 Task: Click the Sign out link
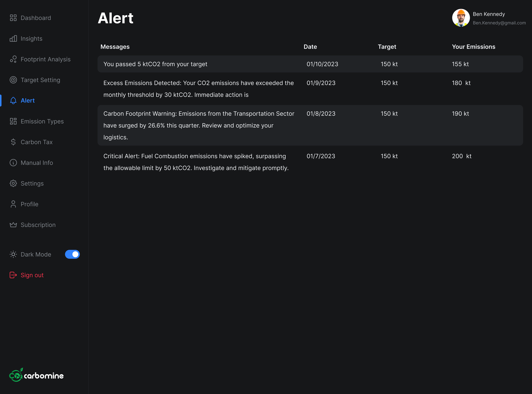coord(32,275)
